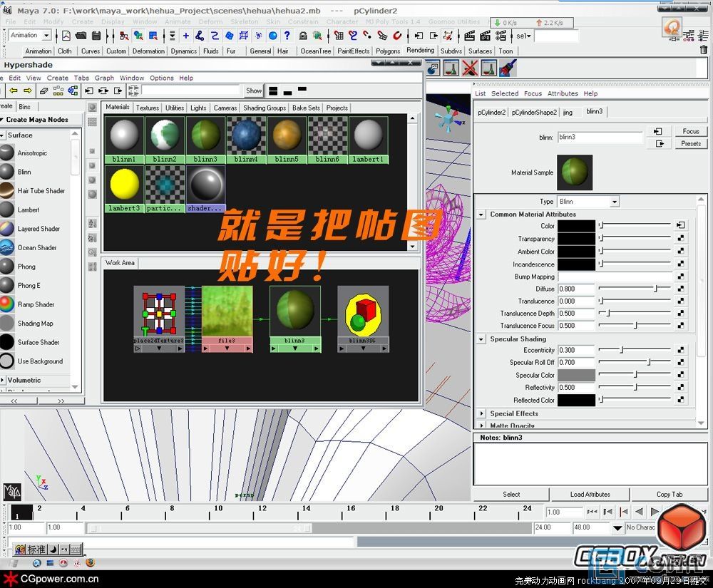Open the pCylinderShape2 attribute tab
Viewport: 713px width, 588px height.
pyautogui.click(x=534, y=112)
